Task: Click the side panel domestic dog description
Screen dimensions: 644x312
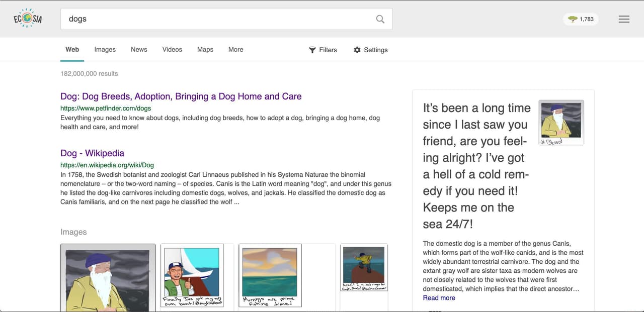Action: [x=503, y=266]
